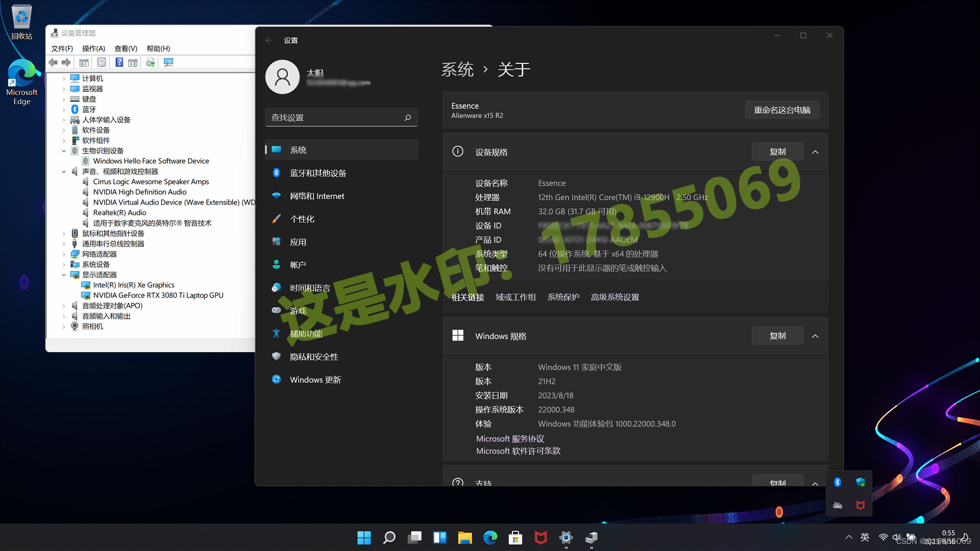Select Realtek(R) Audio device
980x551 pixels.
[120, 213]
